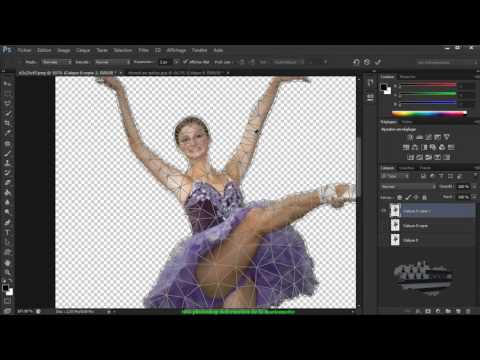
Task: Toggle lock position icon
Action: coord(416,197)
